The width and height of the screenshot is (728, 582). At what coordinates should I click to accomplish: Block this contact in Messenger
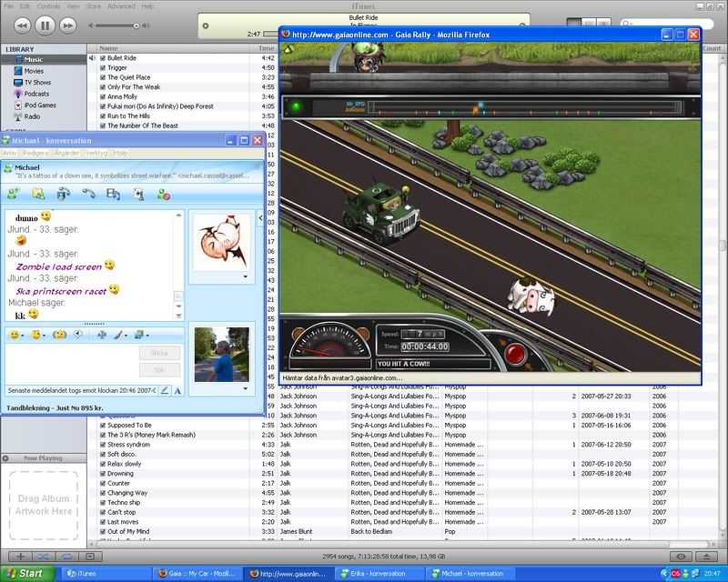pyautogui.click(x=164, y=195)
